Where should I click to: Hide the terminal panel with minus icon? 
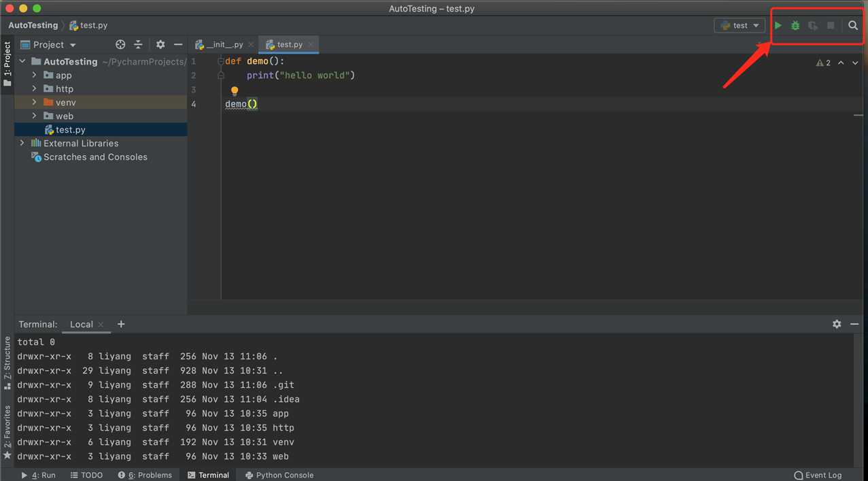coord(854,325)
